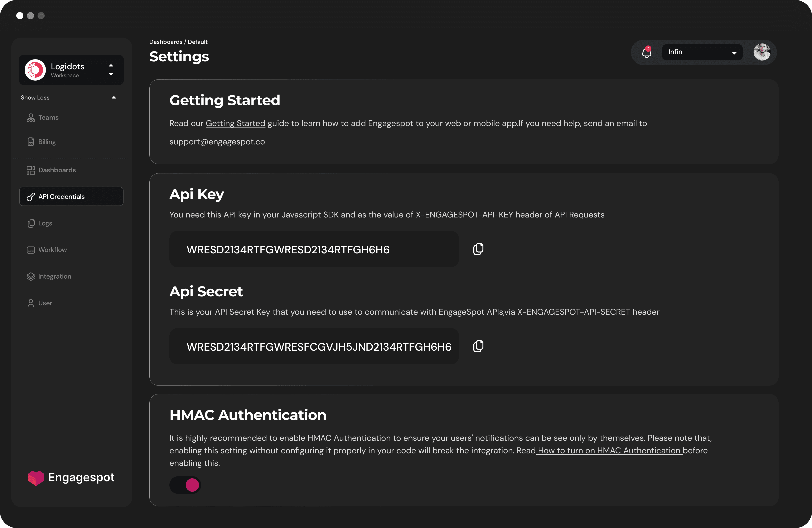The height and width of the screenshot is (528, 812).
Task: Click the Billing document icon
Action: point(31,142)
